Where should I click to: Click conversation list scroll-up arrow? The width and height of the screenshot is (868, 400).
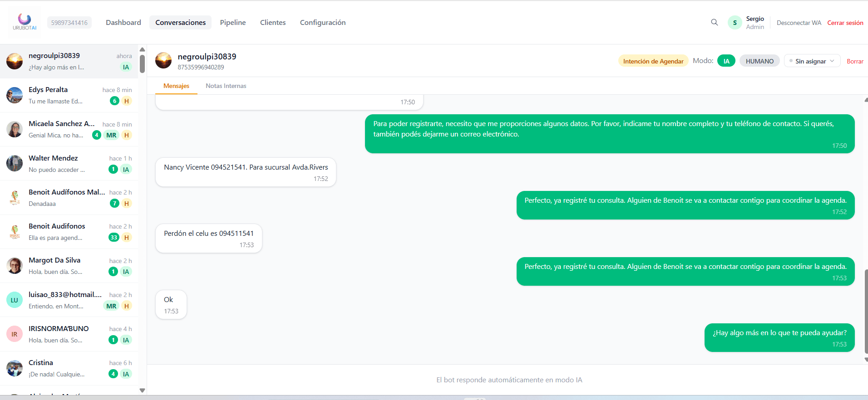[x=142, y=49]
